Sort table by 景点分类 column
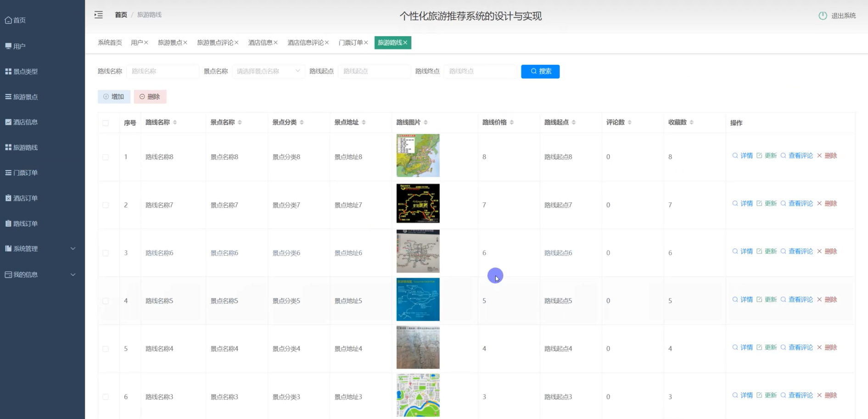 click(302, 123)
